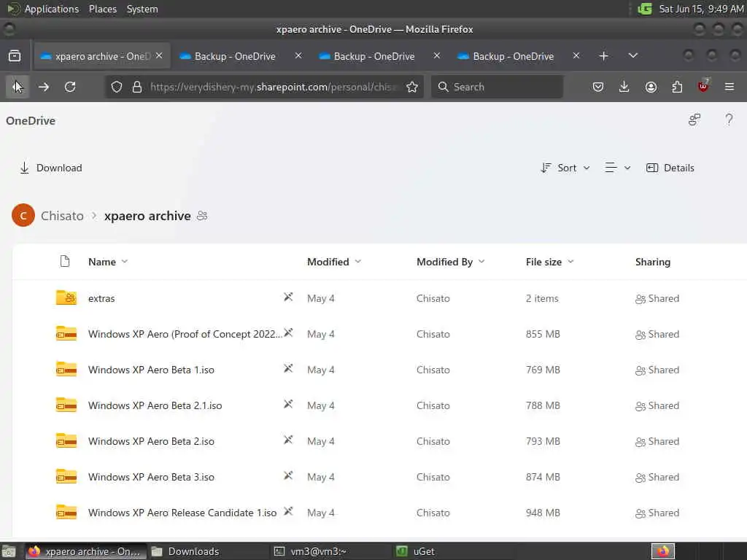
Task: Open a new tab with the plus button
Action: point(603,55)
